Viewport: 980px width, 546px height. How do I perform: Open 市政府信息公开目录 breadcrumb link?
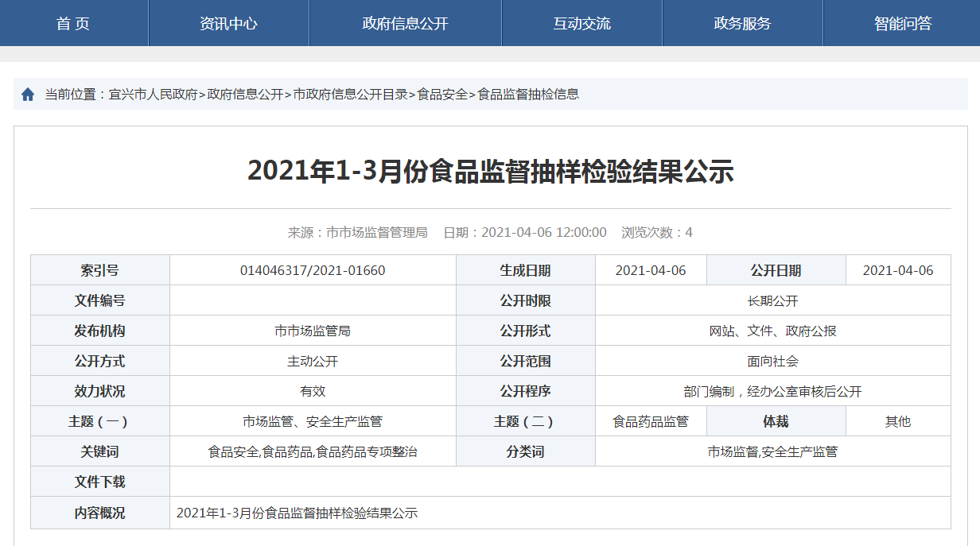click(350, 95)
